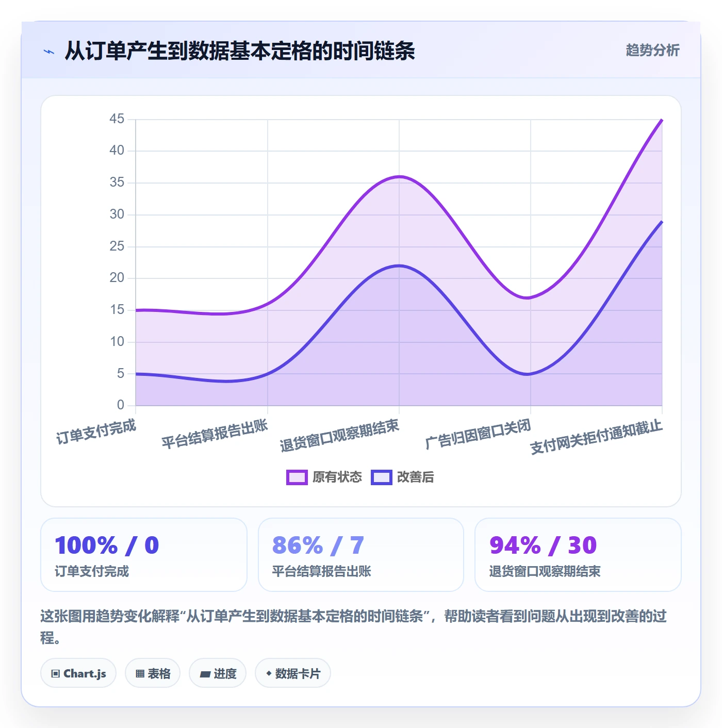Click the y-axis value 45
Image resolution: width=722 pixels, height=728 pixels.
[117, 119]
